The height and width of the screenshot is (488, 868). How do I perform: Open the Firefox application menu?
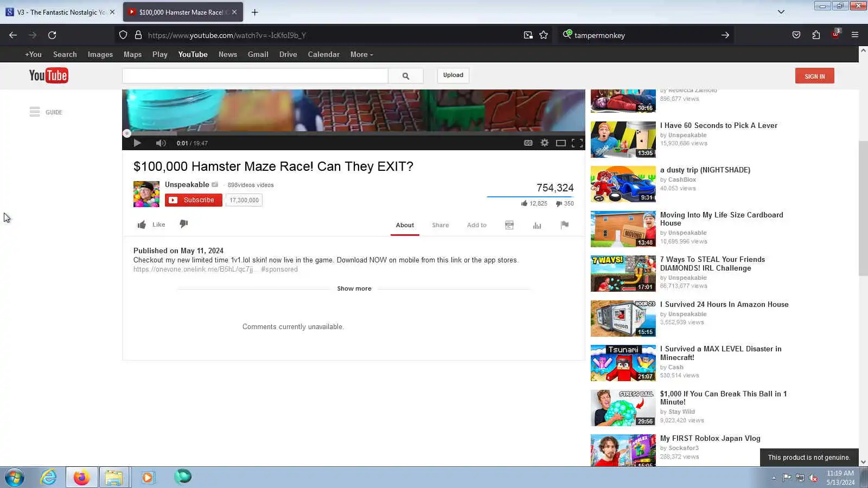click(855, 35)
